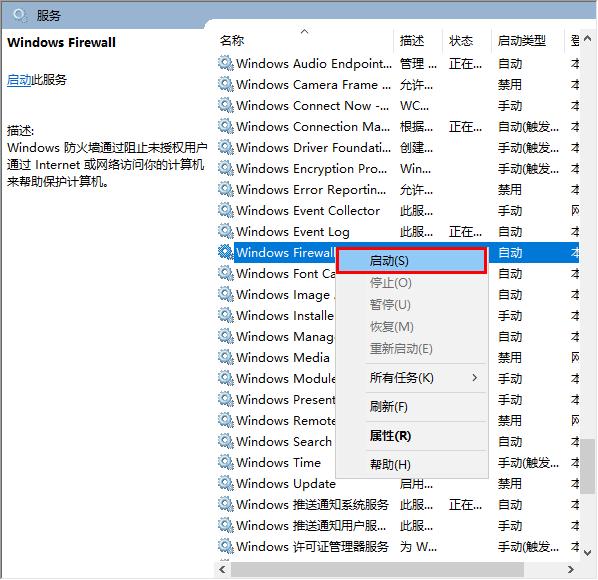Click gear icon of Windows Connect Now service
The height and width of the screenshot is (580, 598).
pos(225,105)
